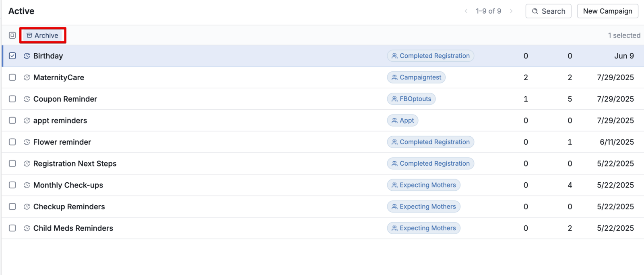Viewport: 644px width, 275px height.
Task: Go to the previous page of campaigns
Action: (x=466, y=11)
